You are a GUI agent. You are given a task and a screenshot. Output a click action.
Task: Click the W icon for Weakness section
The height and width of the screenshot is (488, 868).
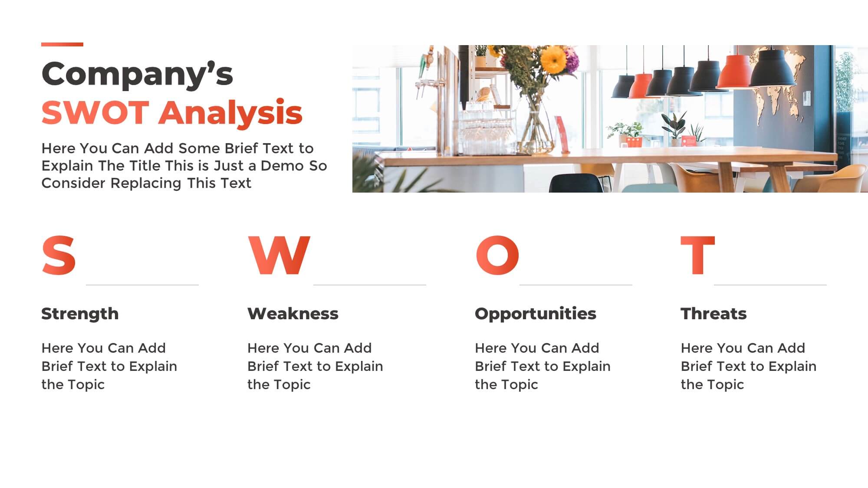(x=279, y=255)
